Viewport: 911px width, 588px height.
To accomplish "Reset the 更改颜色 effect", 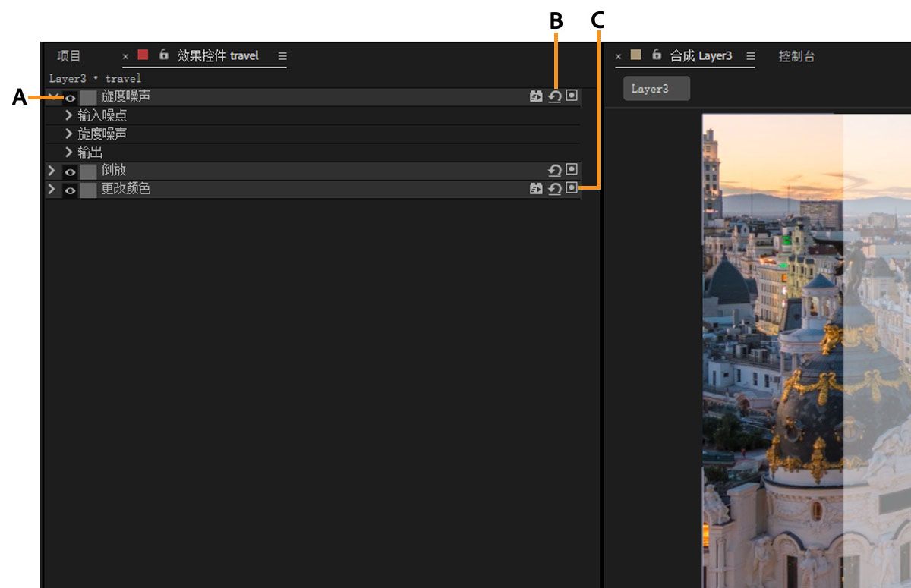I will click(555, 189).
